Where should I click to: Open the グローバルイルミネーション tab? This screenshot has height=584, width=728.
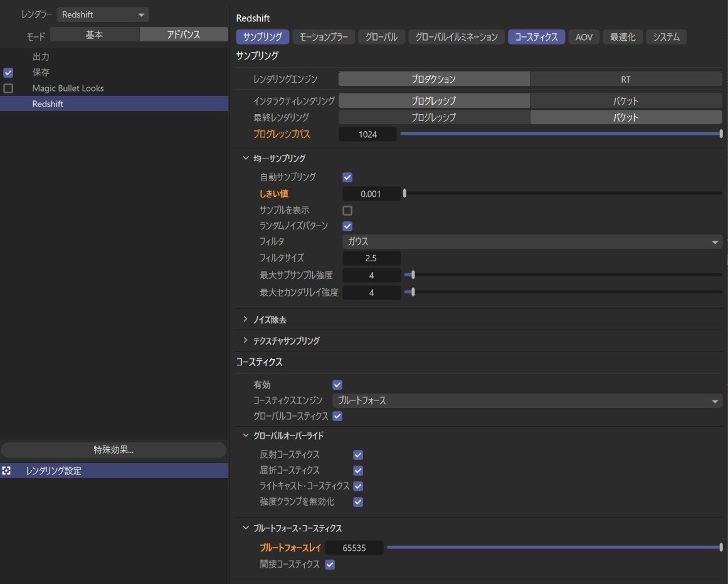coord(457,36)
